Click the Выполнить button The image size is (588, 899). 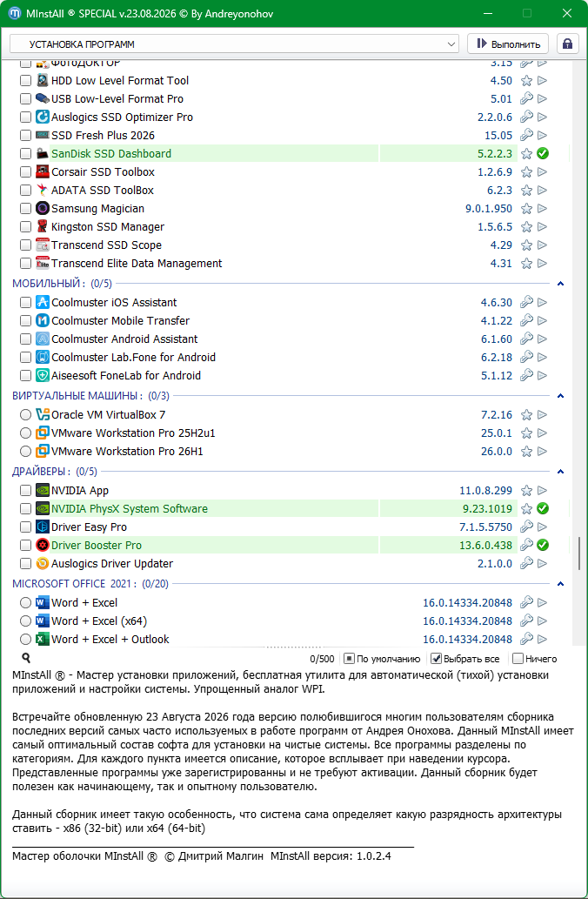(x=508, y=44)
